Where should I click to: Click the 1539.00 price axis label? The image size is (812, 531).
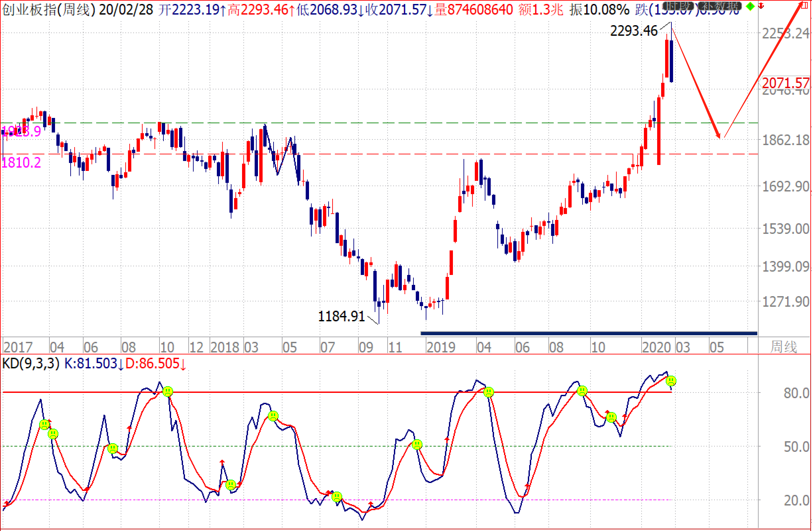point(786,229)
